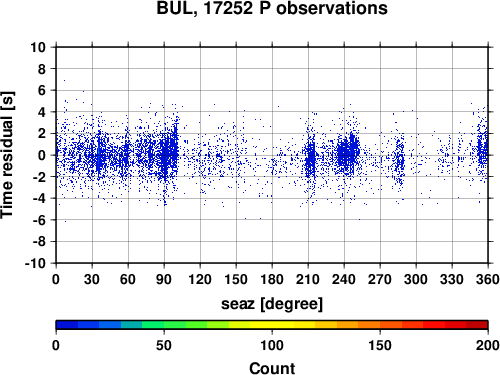Viewport: 500px width, 375px height.
Task: Click the 0 tick label on y-axis
Action: (42, 155)
